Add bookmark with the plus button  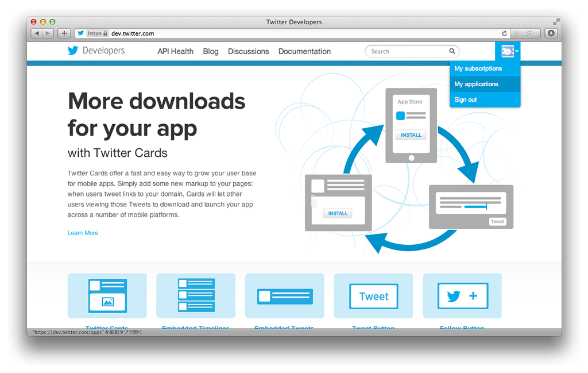(x=64, y=33)
